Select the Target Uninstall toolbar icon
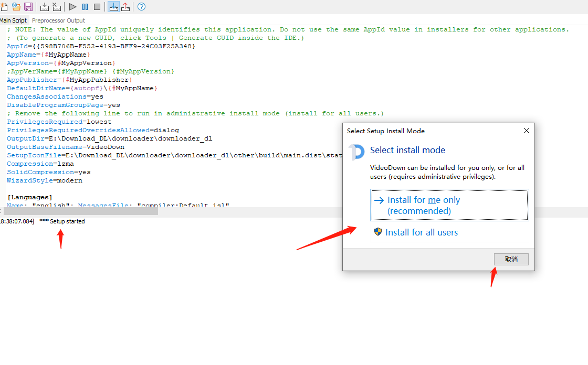This screenshot has width=588, height=365. point(125,7)
